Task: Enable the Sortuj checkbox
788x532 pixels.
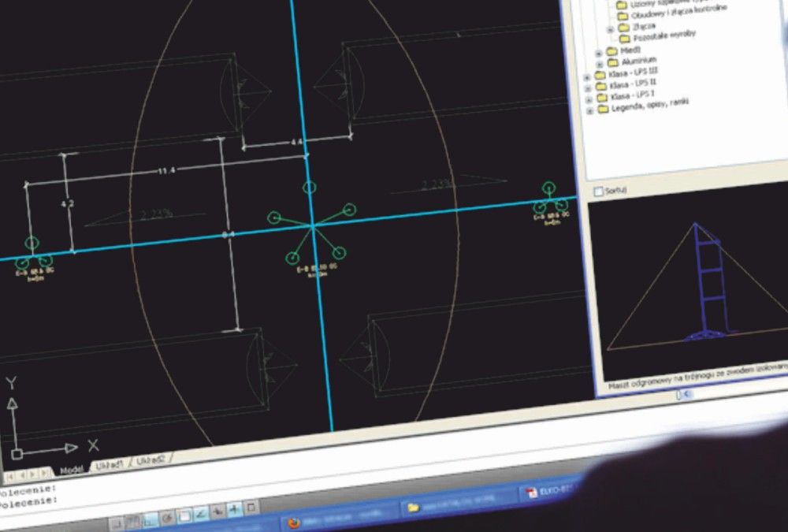Action: point(598,192)
